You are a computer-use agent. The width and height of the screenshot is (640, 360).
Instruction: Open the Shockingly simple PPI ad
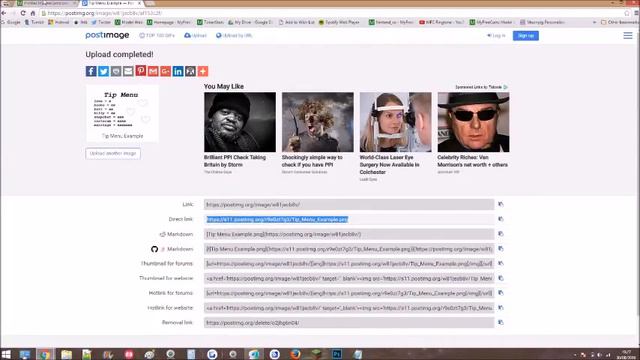point(318,133)
